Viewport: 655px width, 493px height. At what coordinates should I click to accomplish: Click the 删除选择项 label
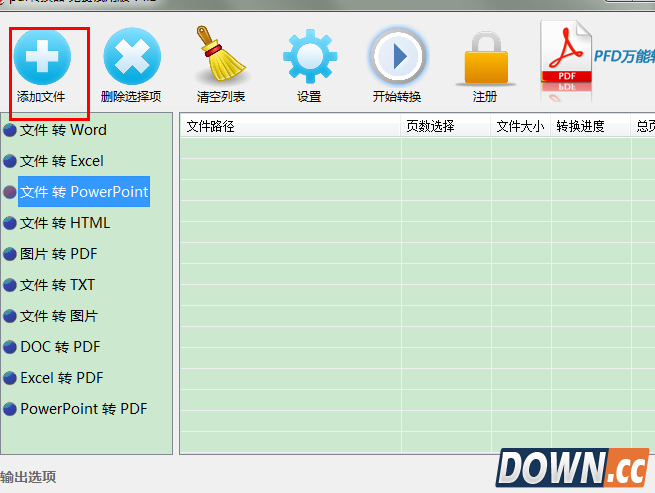pos(131,97)
